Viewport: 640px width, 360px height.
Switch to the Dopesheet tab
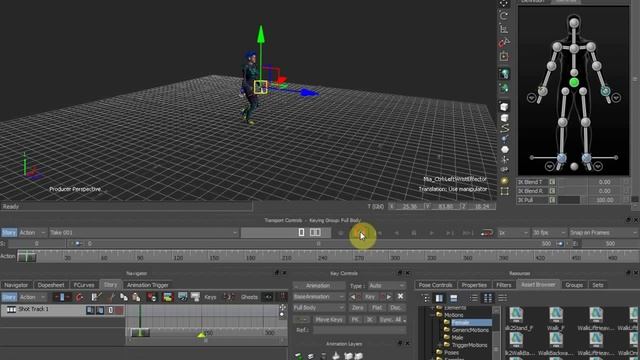[x=51, y=285]
